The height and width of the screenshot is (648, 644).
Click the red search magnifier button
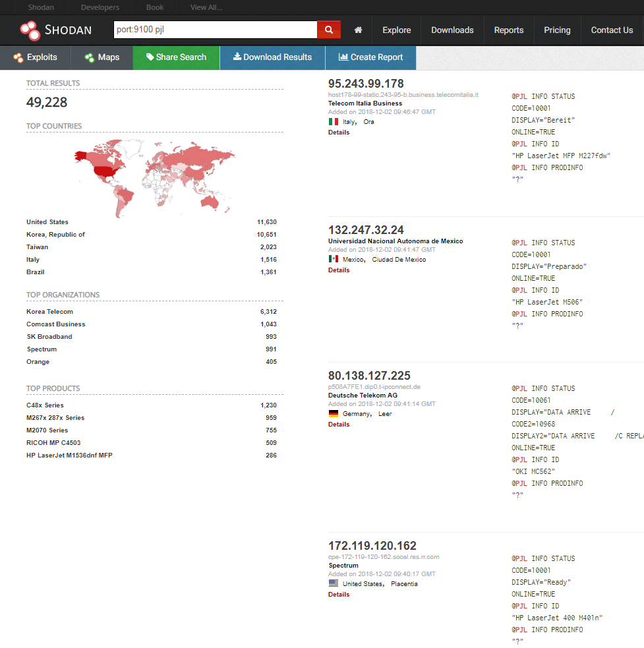329,30
